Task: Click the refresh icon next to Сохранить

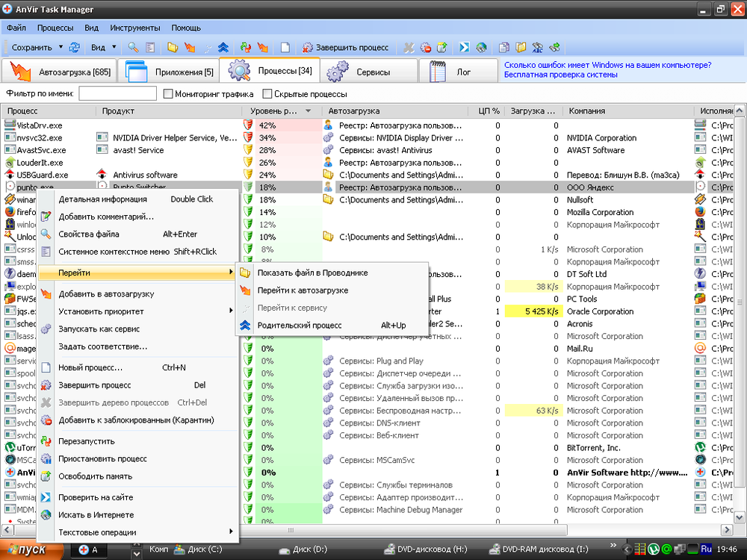Action: click(74, 47)
